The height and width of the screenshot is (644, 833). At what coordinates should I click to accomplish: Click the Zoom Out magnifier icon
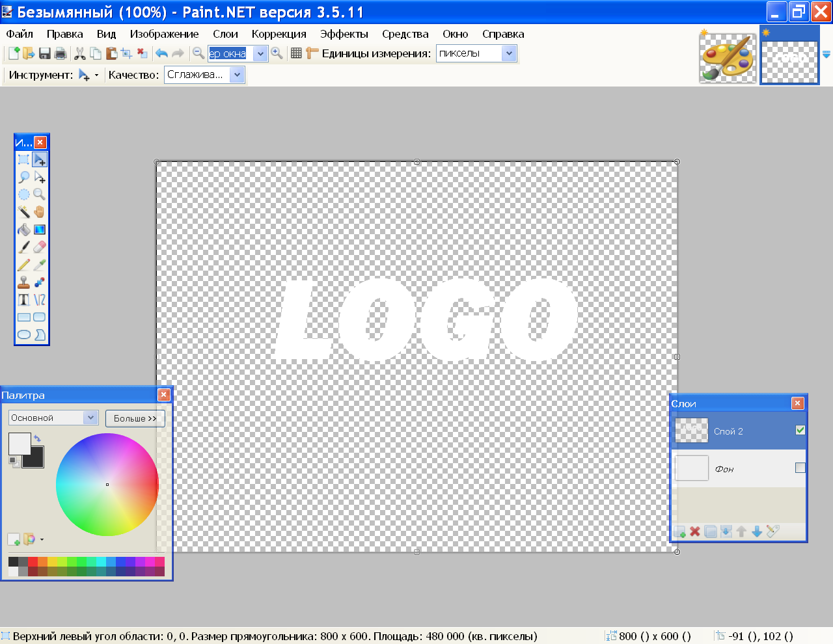click(x=198, y=53)
